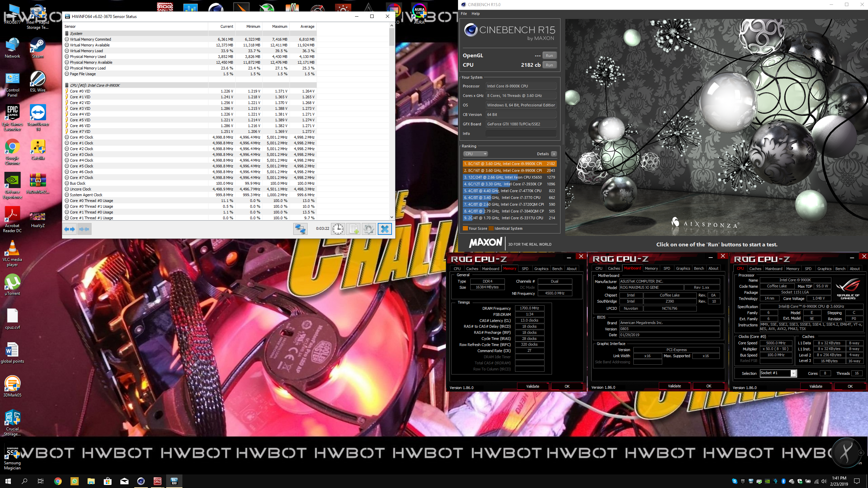868x488 pixels.
Task: Open the Skype tray icon
Action: (734, 481)
